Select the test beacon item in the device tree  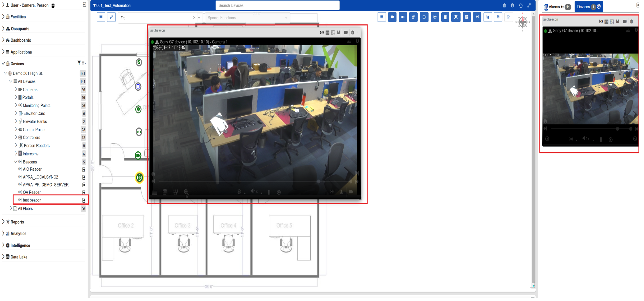click(31, 200)
